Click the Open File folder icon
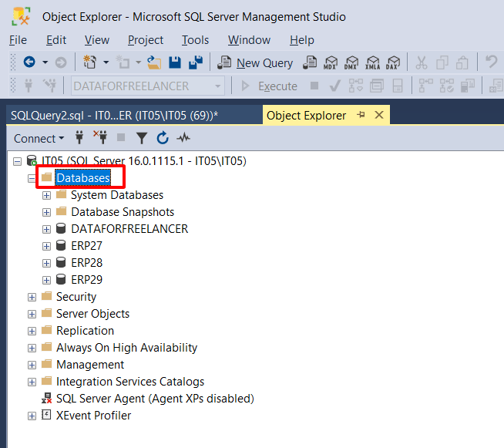 (154, 62)
